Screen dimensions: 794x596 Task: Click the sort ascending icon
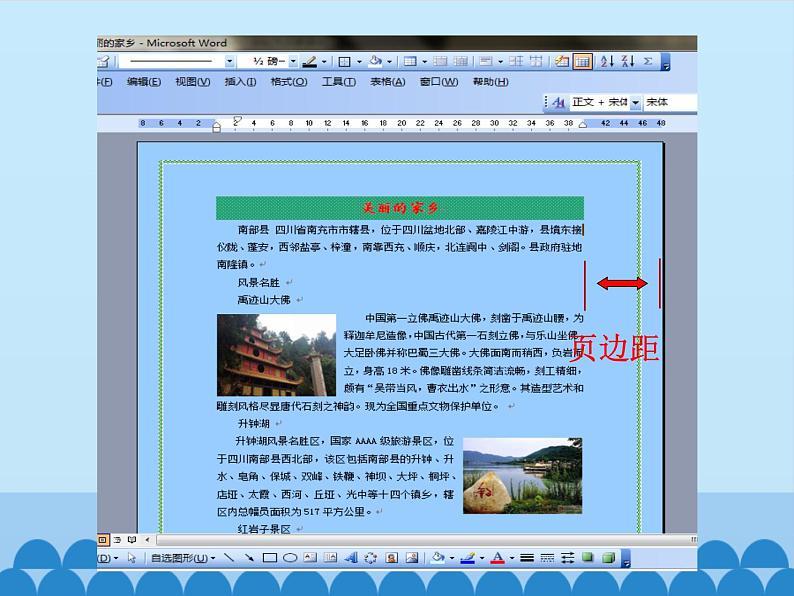pos(607,61)
